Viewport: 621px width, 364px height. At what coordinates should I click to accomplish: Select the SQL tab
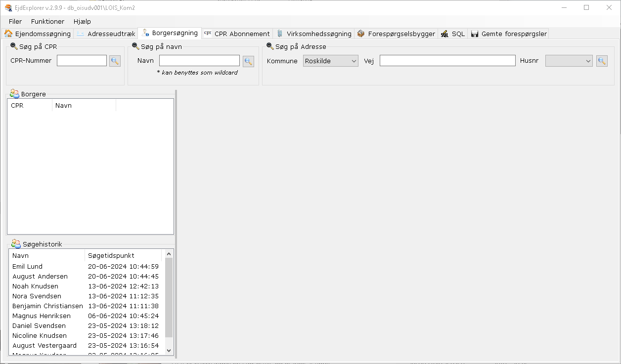point(453,34)
